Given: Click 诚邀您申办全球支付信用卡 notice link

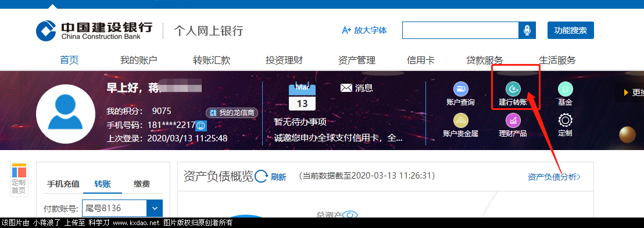Looking at the screenshot, I should pyautogui.click(x=338, y=138).
